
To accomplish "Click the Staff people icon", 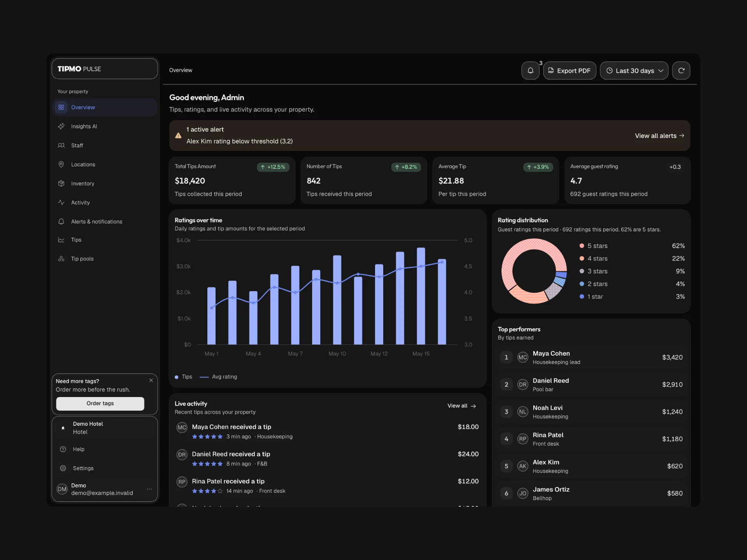I will (61, 145).
